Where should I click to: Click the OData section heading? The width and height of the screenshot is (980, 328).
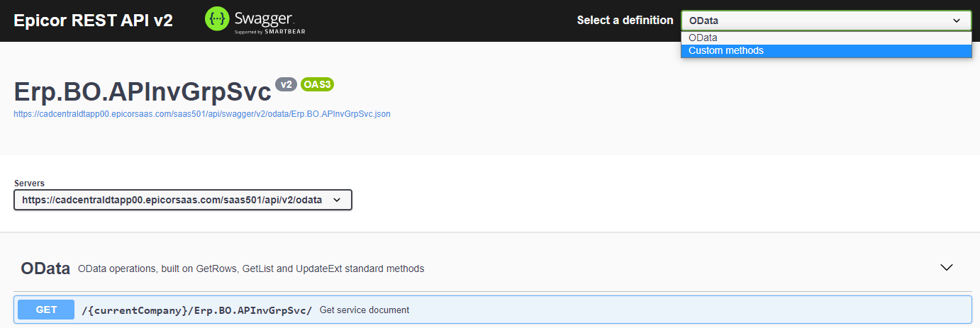(x=45, y=268)
